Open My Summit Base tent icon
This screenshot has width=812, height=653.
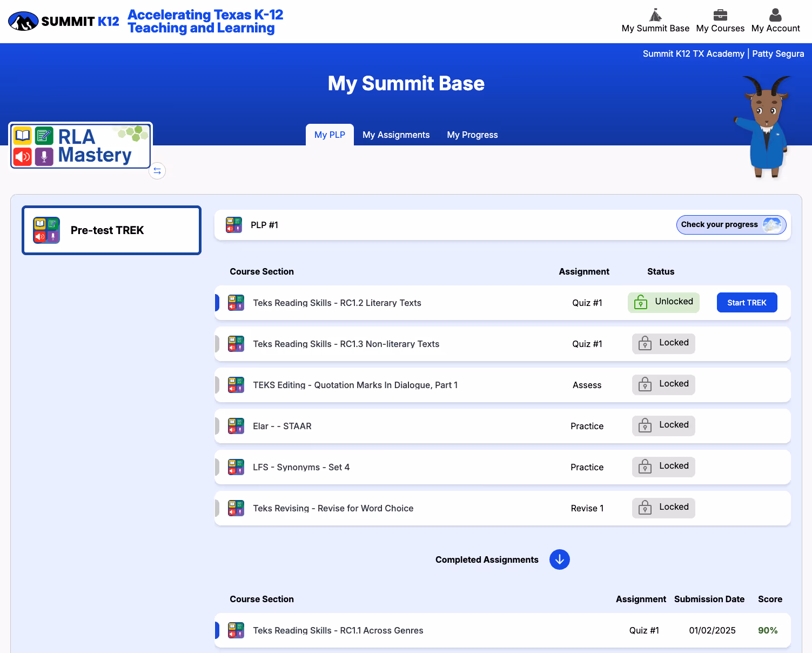click(x=655, y=15)
